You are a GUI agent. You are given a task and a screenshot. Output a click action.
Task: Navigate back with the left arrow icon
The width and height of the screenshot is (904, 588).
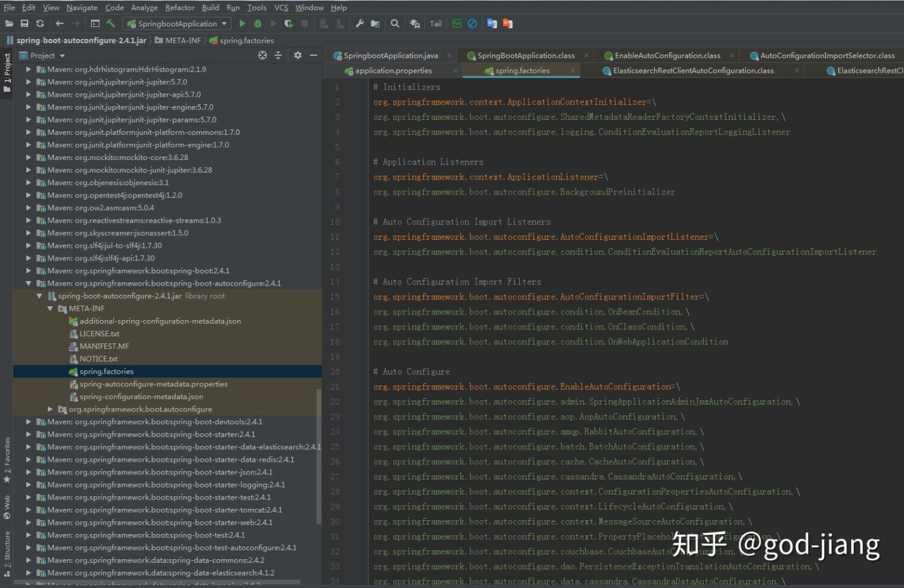click(60, 23)
